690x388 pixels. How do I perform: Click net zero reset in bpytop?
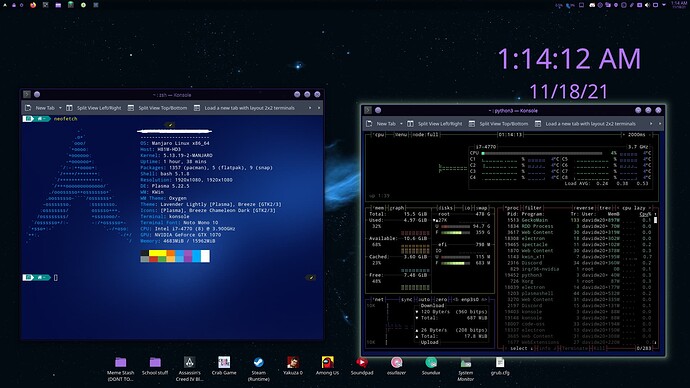click(x=441, y=300)
